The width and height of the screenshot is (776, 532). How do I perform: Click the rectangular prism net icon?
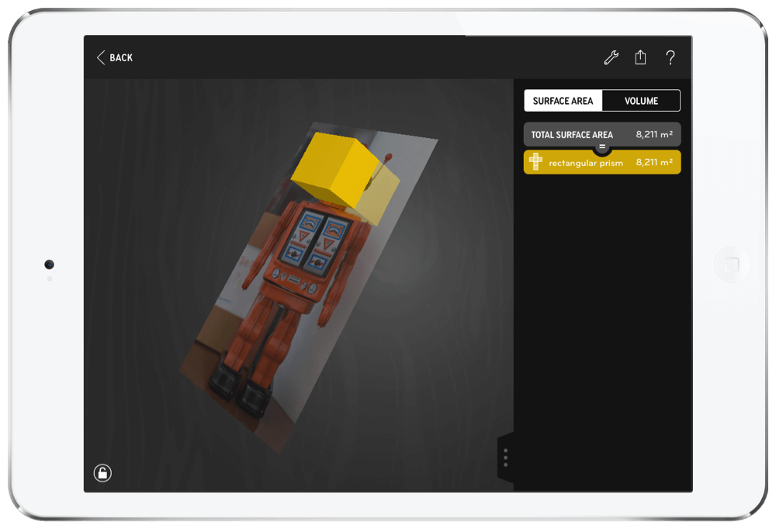[535, 161]
